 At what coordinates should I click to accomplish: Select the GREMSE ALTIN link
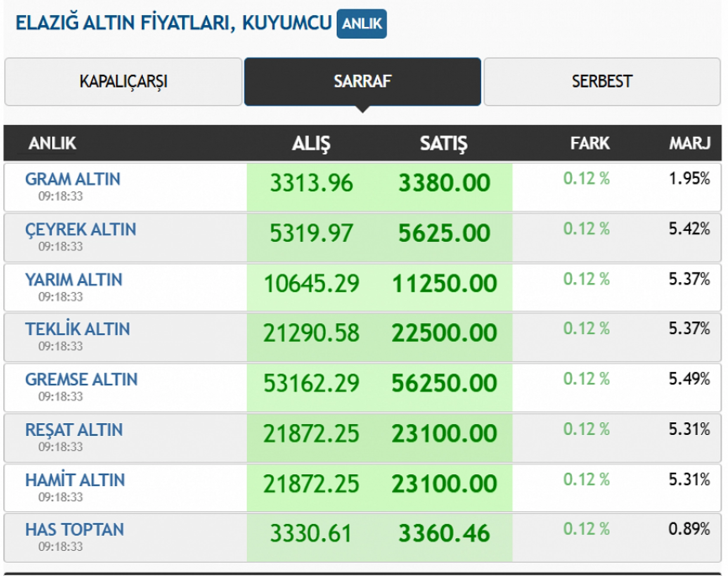(81, 380)
